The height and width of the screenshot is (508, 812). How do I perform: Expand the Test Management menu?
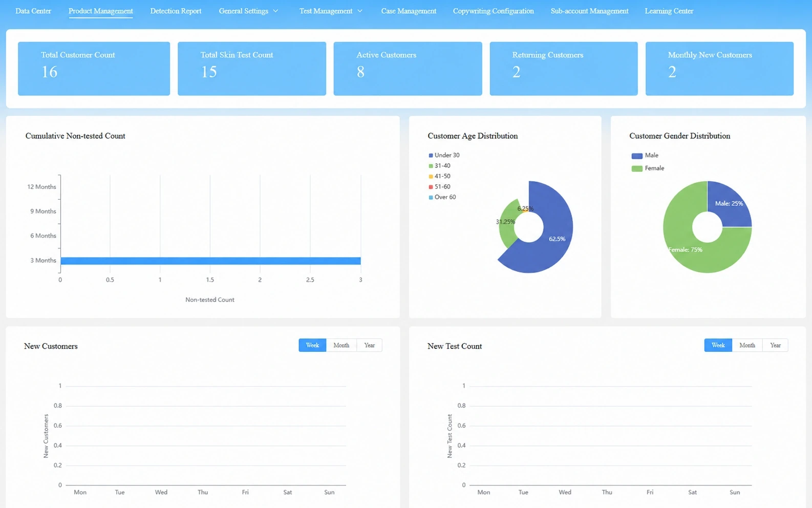331,11
